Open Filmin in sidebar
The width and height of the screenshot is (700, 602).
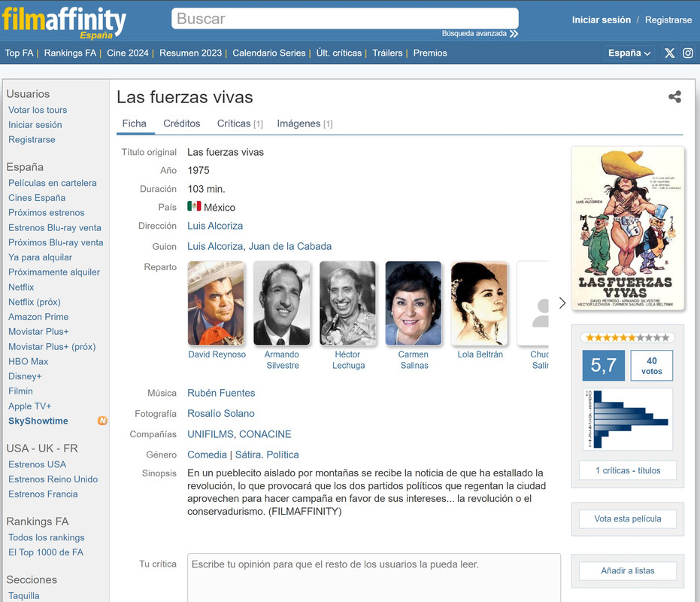[20, 391]
